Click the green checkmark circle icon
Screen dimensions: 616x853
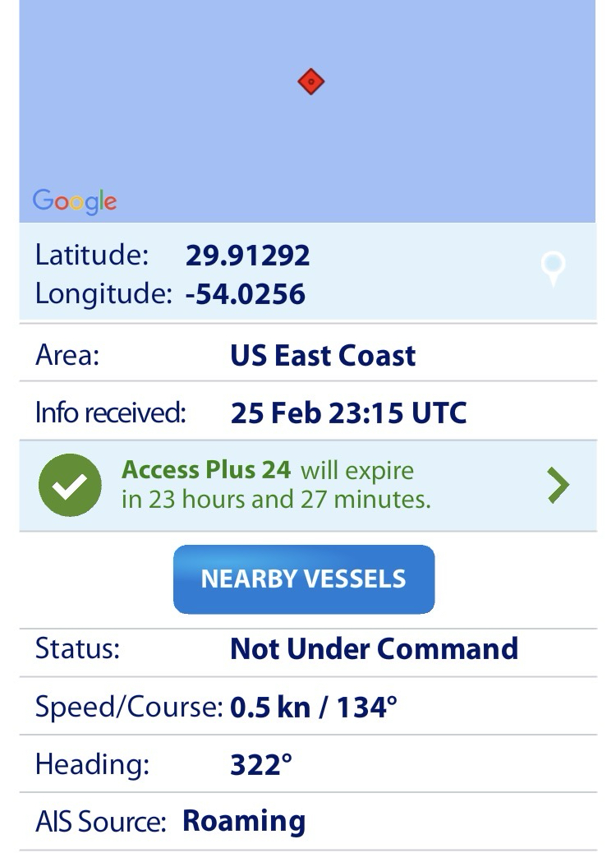click(70, 485)
